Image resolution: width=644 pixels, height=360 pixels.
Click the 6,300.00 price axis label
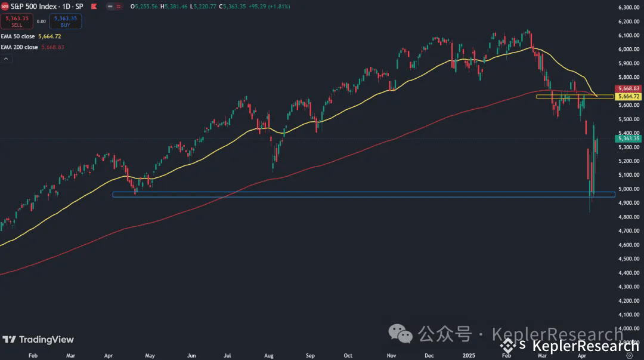(629, 7)
